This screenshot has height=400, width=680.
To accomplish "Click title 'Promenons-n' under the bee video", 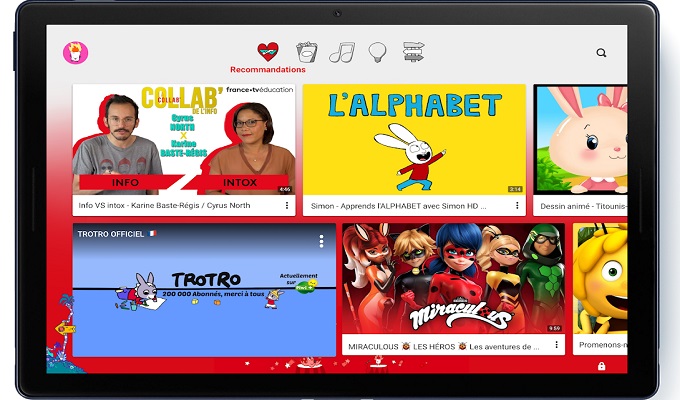I will point(603,345).
